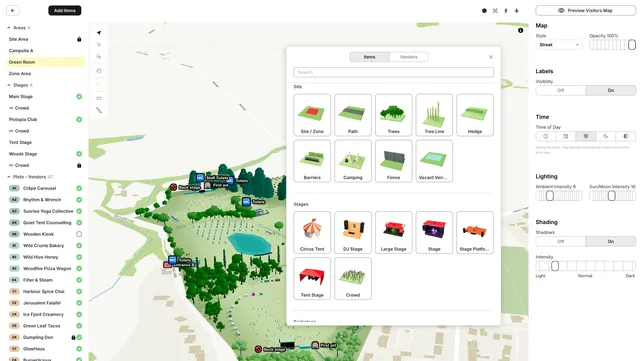Viewport: 640px width, 361px height.
Task: Click lock icon on Site Area
Action: (79, 39)
